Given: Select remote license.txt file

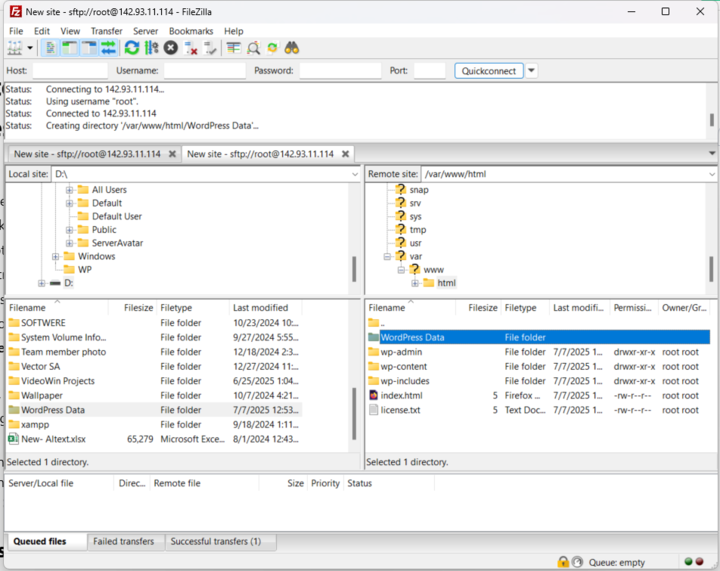Looking at the screenshot, I should (x=538, y=410).
